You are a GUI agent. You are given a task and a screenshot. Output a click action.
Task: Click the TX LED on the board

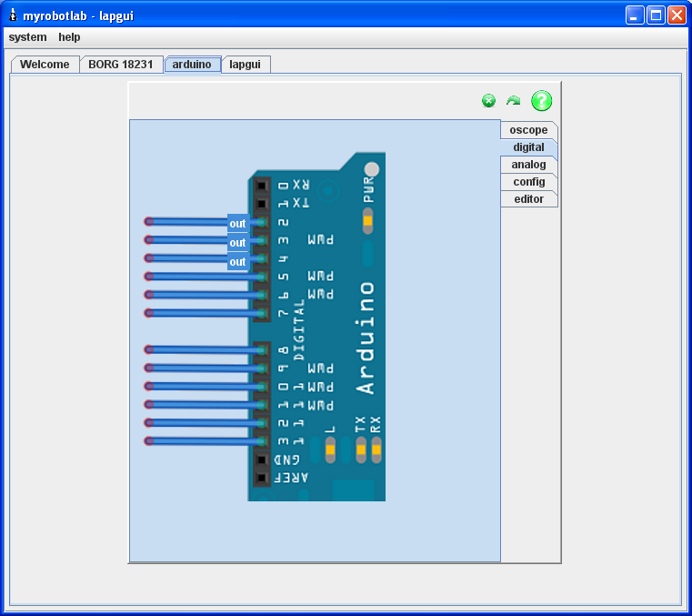tap(361, 450)
